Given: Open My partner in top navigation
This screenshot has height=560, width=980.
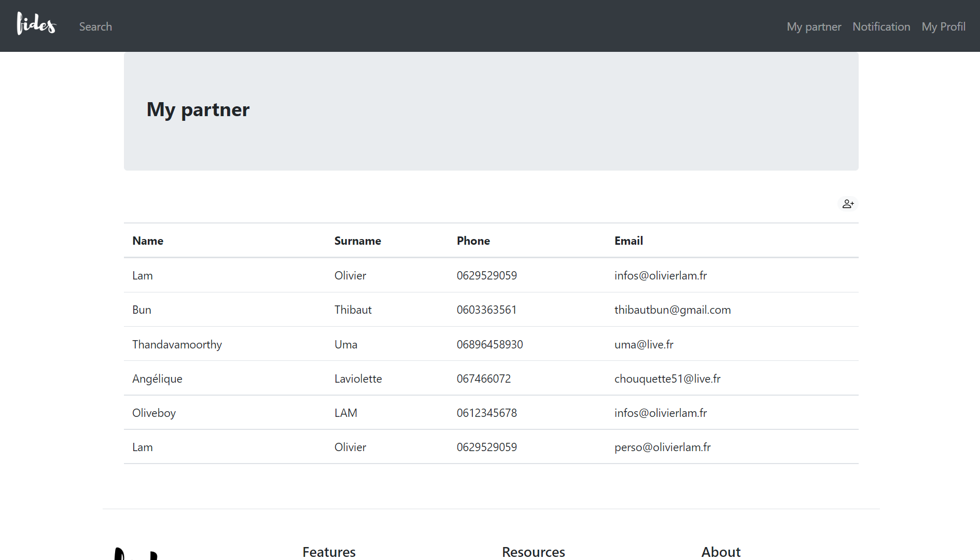Looking at the screenshot, I should point(814,26).
